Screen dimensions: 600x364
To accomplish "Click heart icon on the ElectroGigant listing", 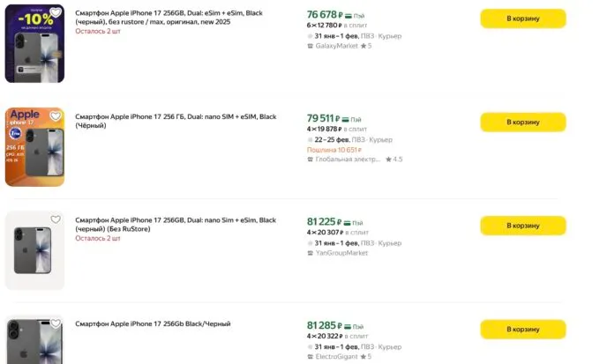I will coord(56,323).
